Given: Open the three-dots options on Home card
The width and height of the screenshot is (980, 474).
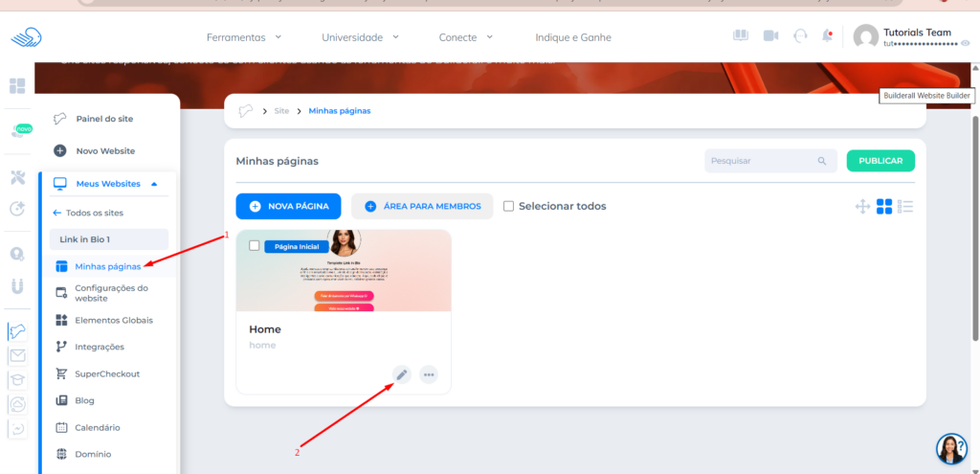Looking at the screenshot, I should 429,374.
